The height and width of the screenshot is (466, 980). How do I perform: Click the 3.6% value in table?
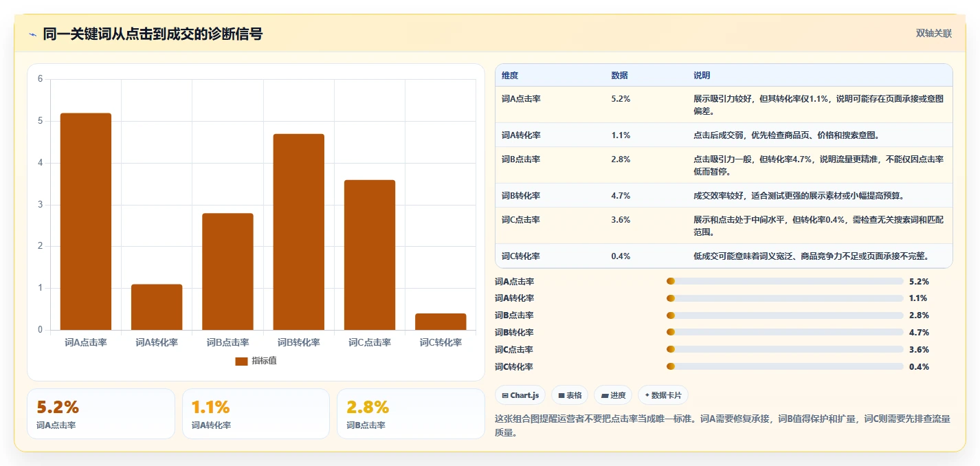point(621,220)
